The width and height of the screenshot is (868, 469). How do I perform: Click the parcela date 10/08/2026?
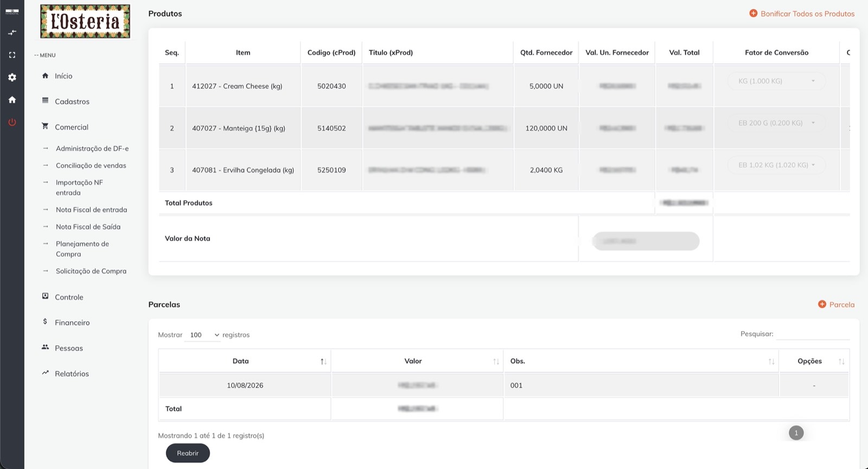coord(245,385)
